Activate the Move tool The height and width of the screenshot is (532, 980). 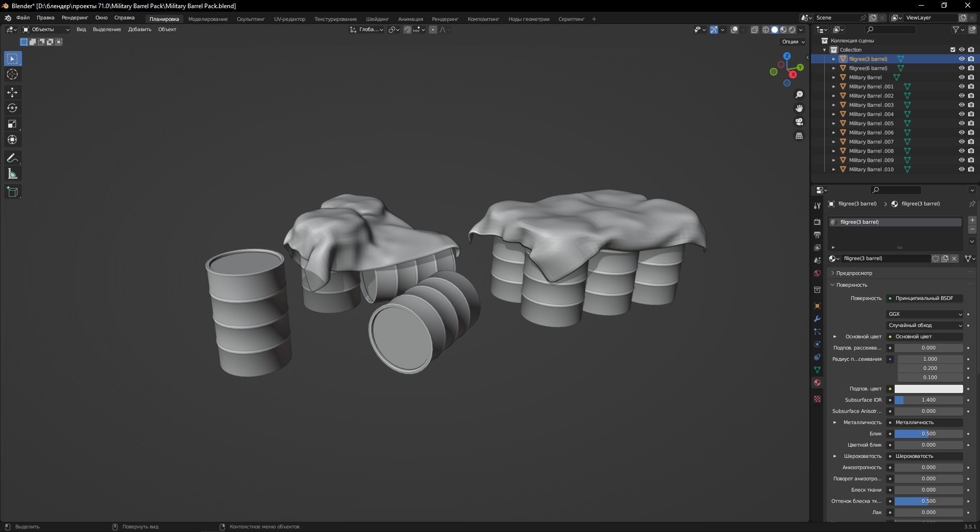[12, 92]
